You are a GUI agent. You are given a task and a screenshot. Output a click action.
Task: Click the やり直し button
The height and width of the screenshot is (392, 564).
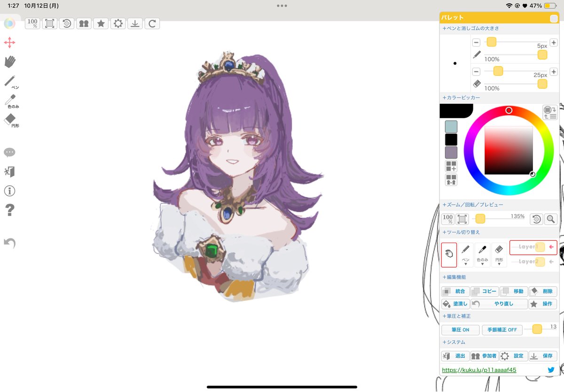click(x=499, y=304)
